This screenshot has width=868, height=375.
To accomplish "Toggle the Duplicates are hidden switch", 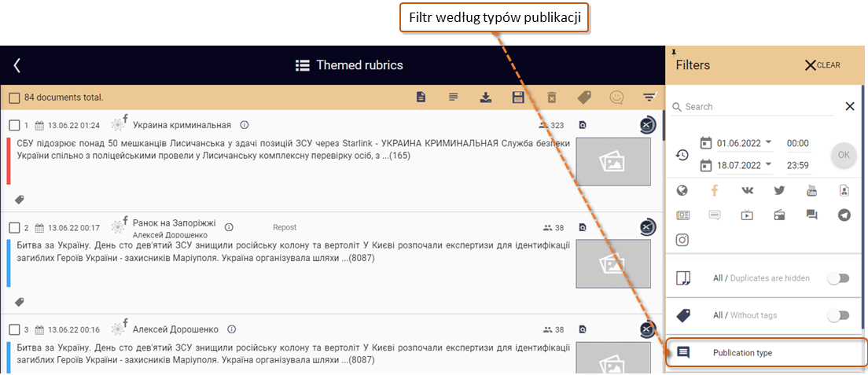I will click(838, 278).
